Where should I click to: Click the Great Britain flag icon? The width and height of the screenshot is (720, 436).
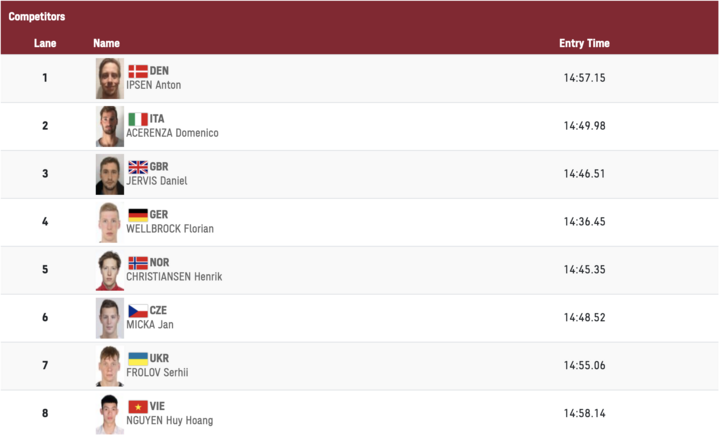(138, 167)
